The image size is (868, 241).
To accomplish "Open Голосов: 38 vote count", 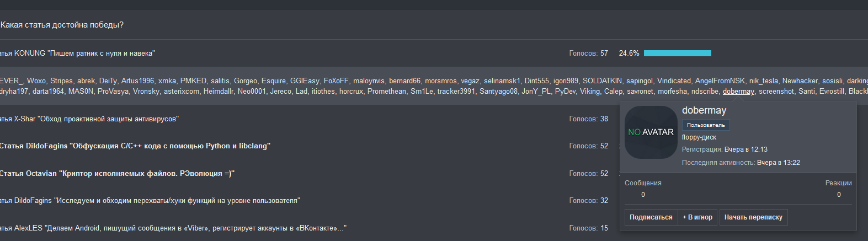I will 588,119.
